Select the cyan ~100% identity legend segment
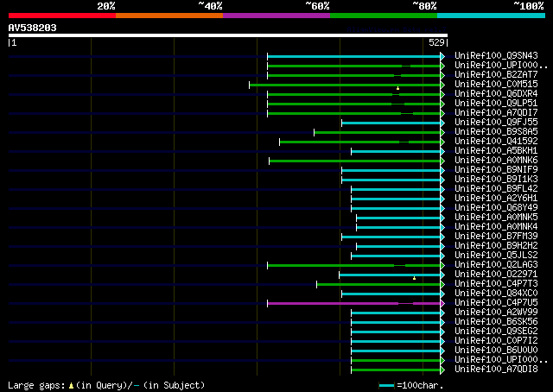 point(492,16)
